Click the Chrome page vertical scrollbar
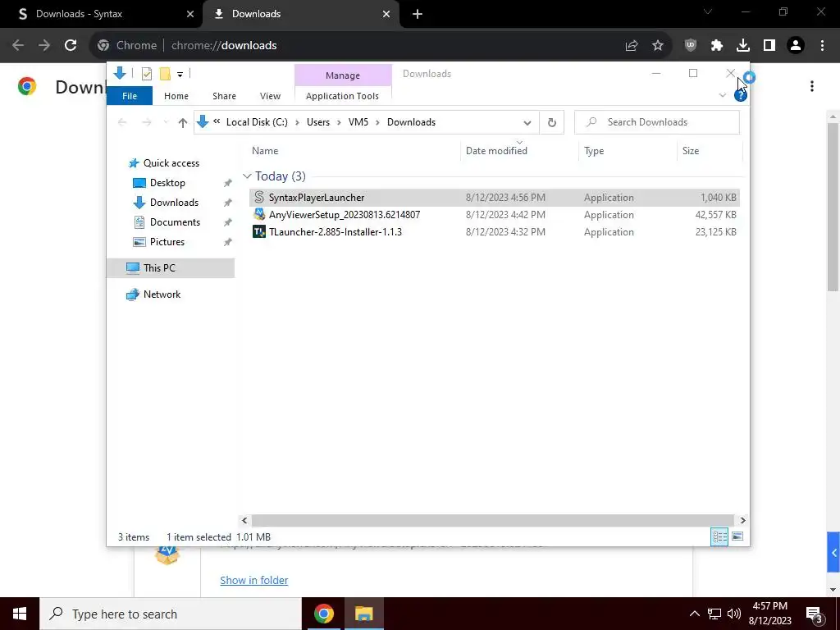840x630 pixels. (833, 206)
